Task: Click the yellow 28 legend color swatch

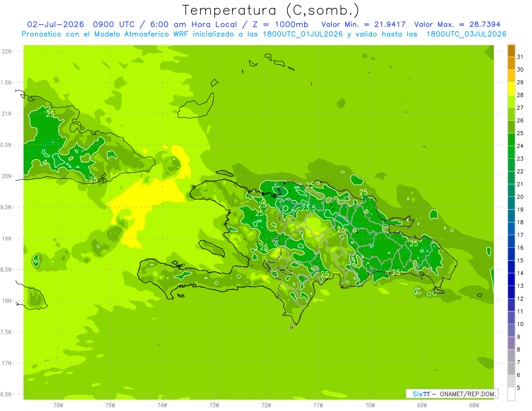Action: (x=511, y=89)
